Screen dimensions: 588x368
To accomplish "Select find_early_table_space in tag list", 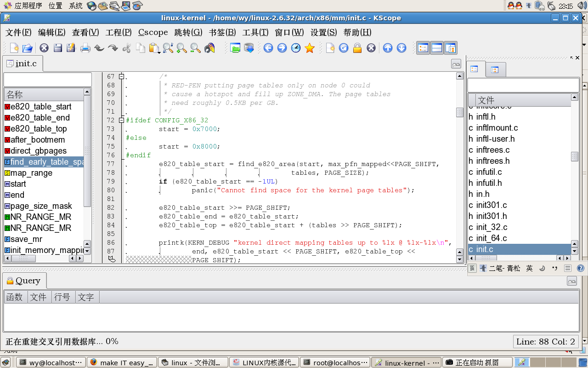I will click(x=44, y=162).
